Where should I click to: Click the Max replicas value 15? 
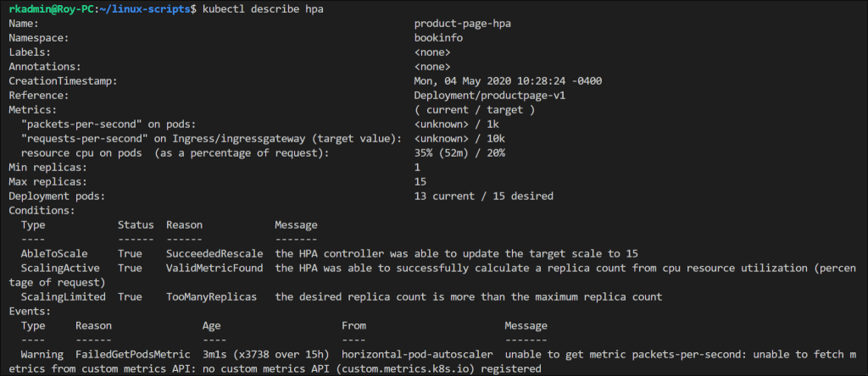coord(420,181)
